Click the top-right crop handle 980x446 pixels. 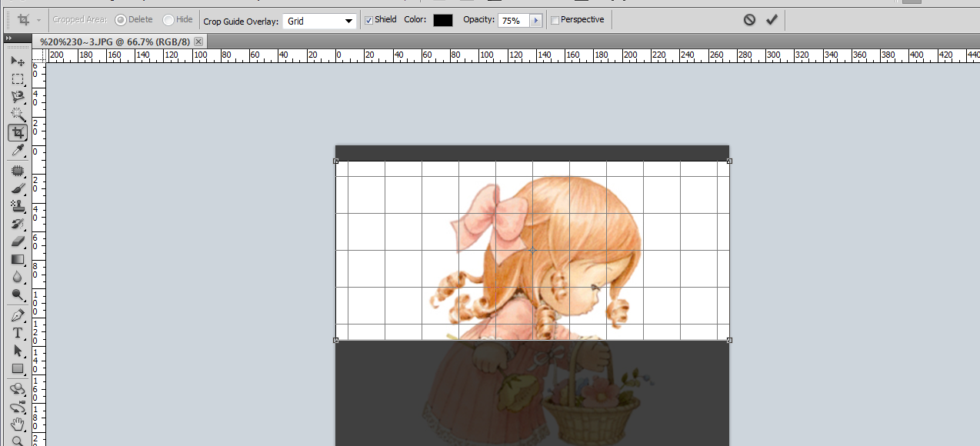point(729,161)
